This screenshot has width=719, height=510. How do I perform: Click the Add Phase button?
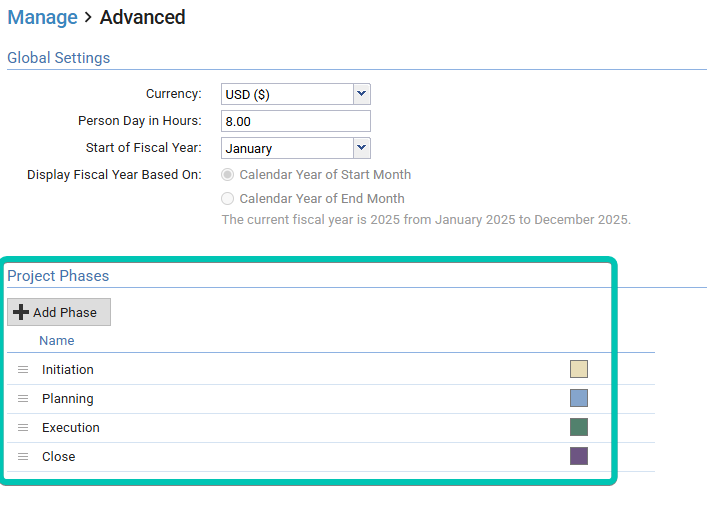pyautogui.click(x=59, y=312)
